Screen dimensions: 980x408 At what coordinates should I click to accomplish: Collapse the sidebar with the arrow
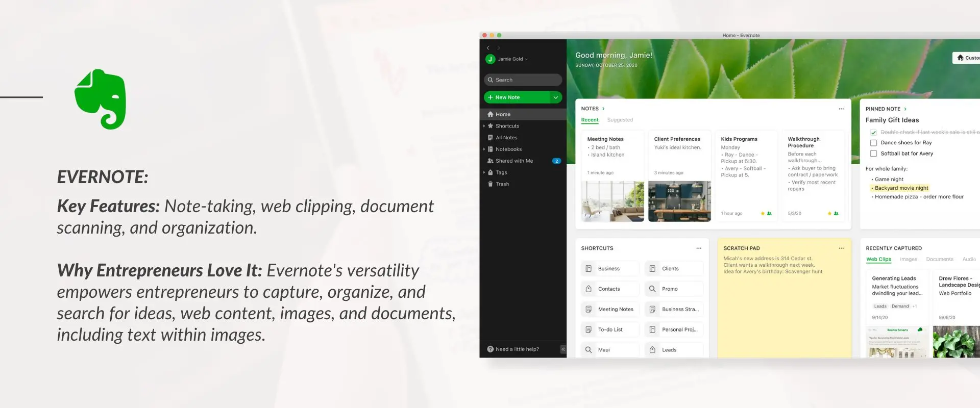pos(563,349)
